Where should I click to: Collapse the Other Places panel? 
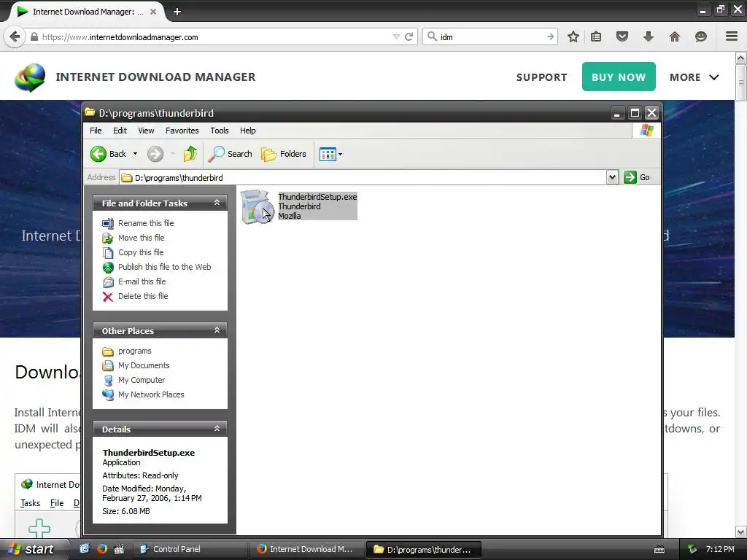[217, 330]
